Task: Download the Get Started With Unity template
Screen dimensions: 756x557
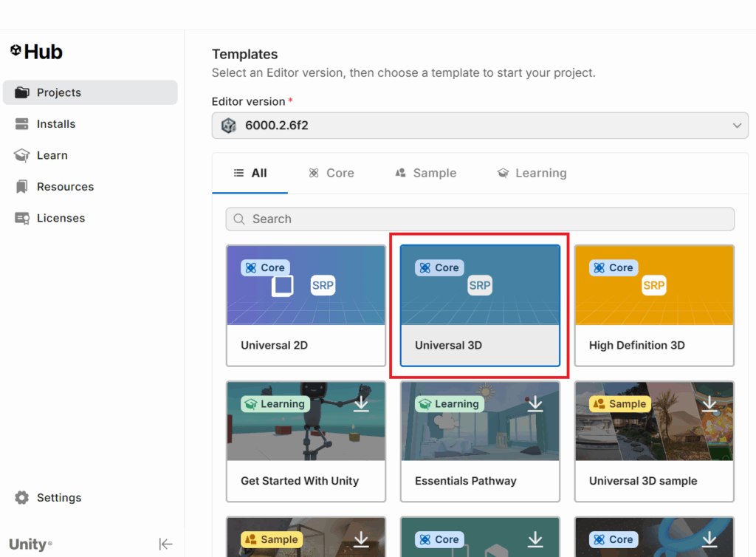Action: click(361, 403)
